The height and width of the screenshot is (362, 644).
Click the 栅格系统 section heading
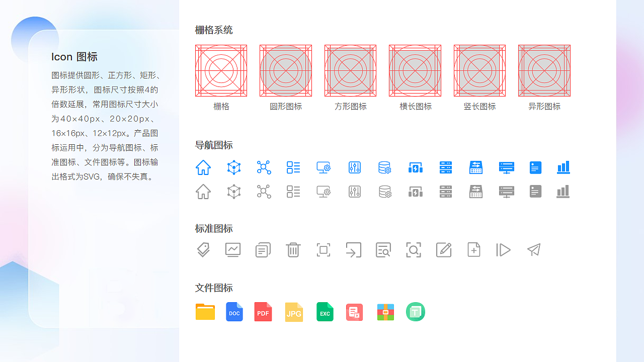coord(214,30)
